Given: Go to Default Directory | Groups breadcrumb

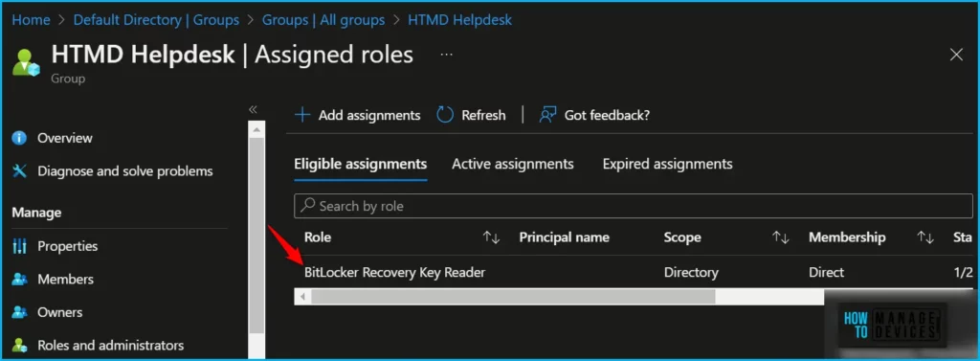Looking at the screenshot, I should 156,20.
